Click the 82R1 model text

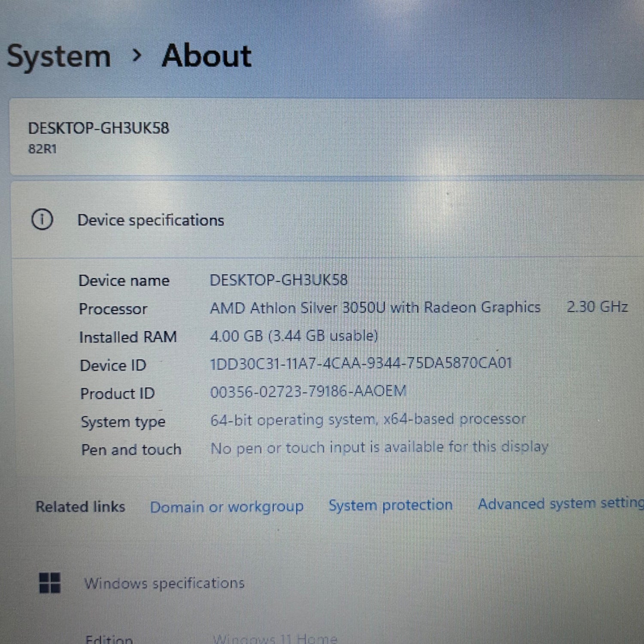42,149
